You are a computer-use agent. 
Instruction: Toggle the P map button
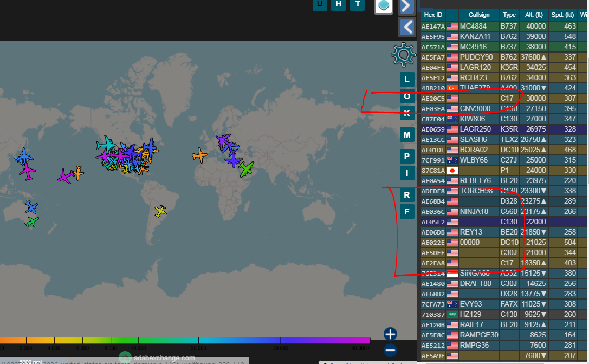pyautogui.click(x=407, y=156)
